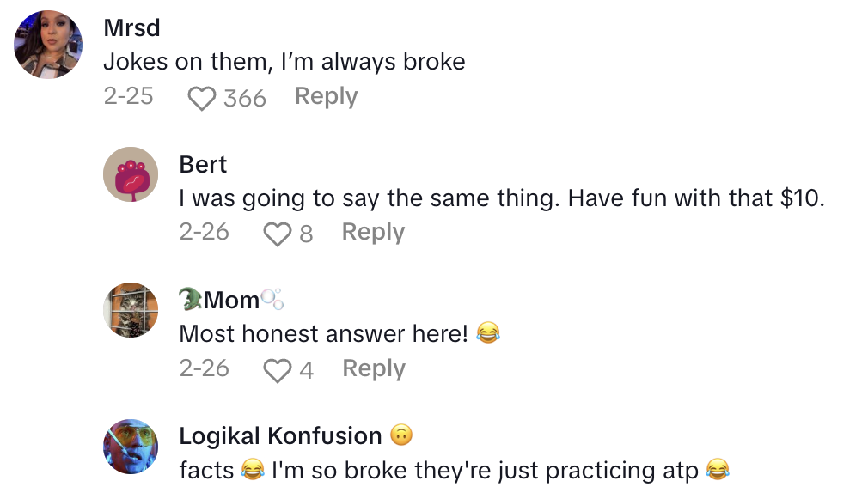868x493 pixels.
Task: Click the 2-25 date under Mrsd's comment
Action: 128,96
